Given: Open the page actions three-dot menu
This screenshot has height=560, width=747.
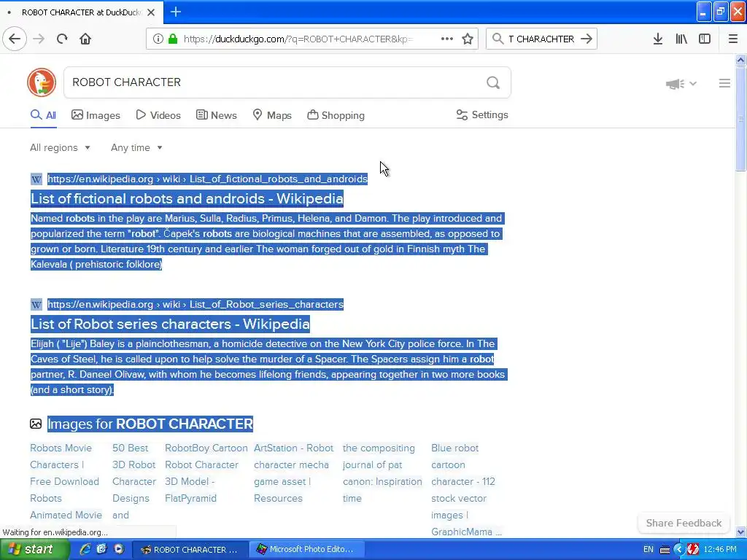Looking at the screenshot, I should 447,39.
